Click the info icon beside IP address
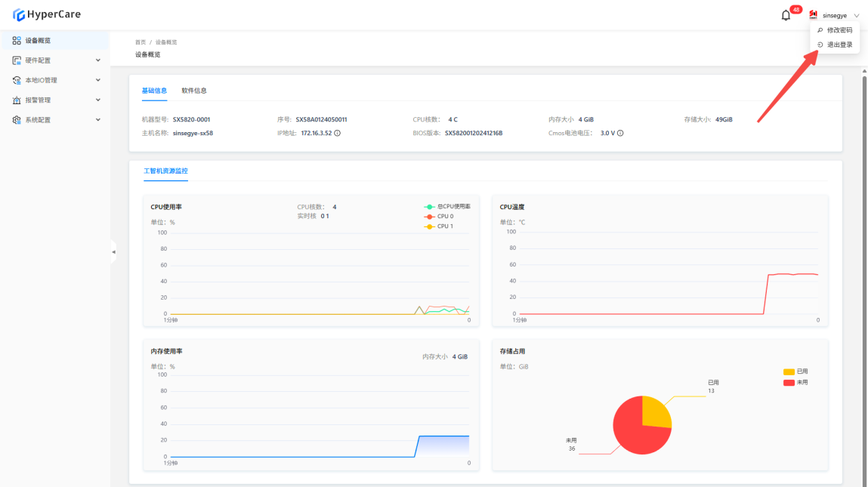Viewport: 868px width, 487px height. [x=337, y=133]
